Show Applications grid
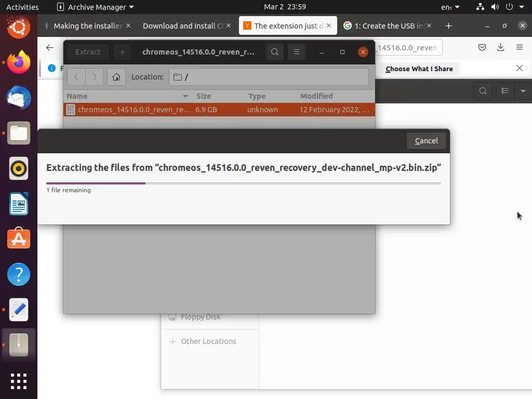This screenshot has height=399, width=532. pos(19,381)
